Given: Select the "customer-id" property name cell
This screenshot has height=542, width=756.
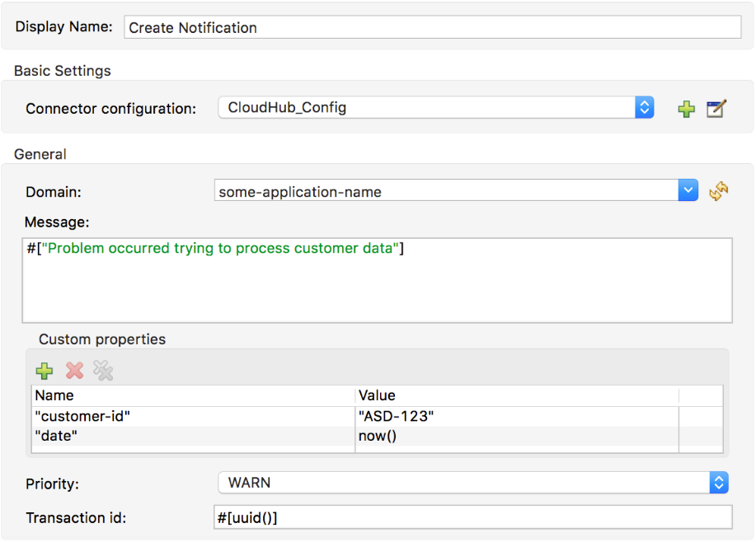Looking at the screenshot, I should pyautogui.click(x=193, y=417).
